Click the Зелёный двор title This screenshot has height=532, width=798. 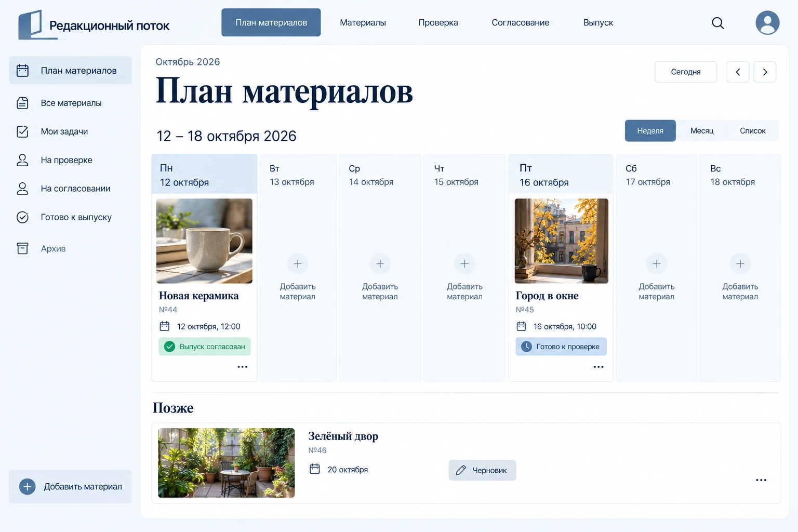click(343, 436)
